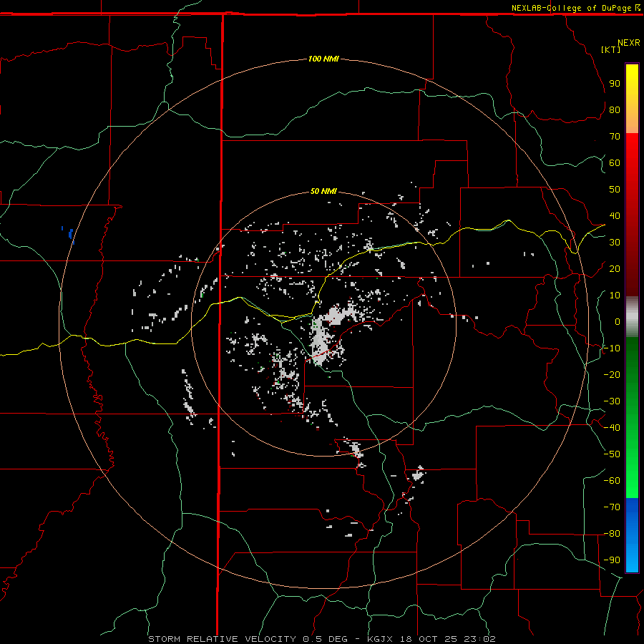
Task: Click the -70 value on velocity scale
Action: [x=612, y=507]
